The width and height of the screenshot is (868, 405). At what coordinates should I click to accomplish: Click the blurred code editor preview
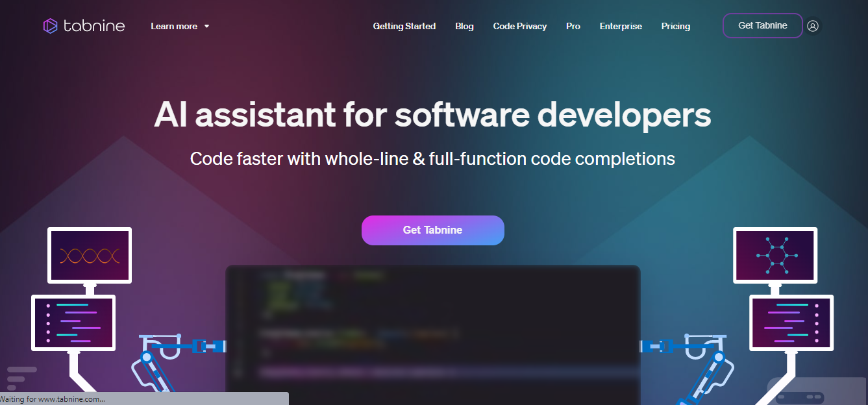[433, 335]
